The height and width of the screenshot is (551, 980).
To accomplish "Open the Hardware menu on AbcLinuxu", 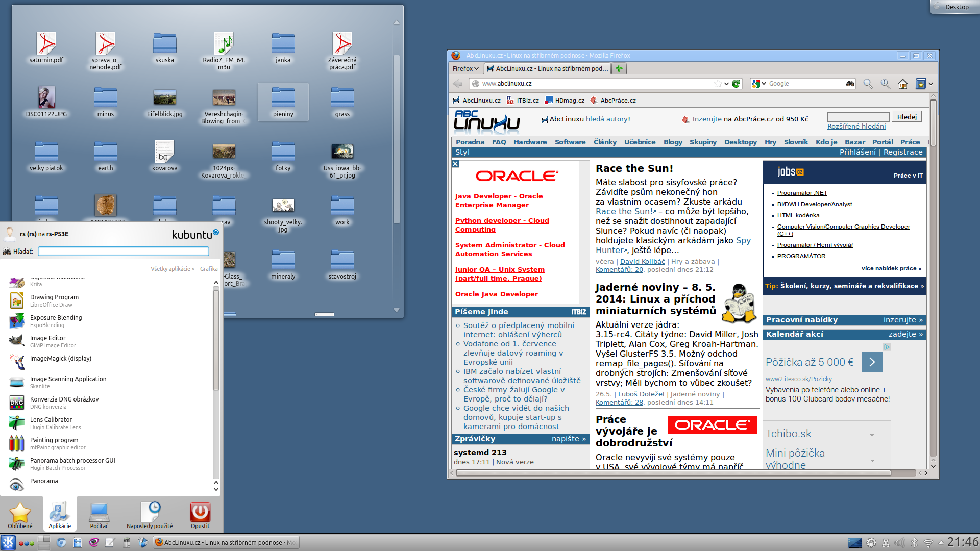I will point(530,142).
